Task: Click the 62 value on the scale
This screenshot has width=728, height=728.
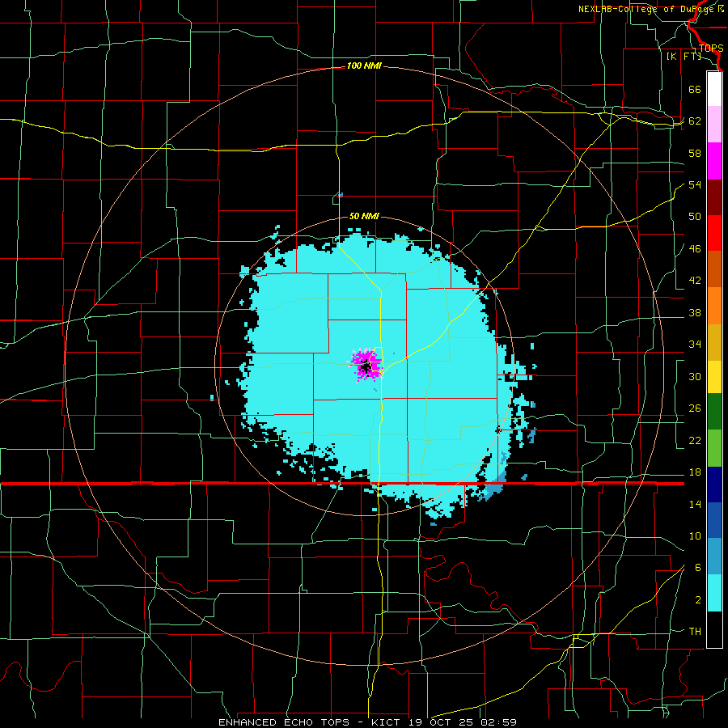Action: 695,121
